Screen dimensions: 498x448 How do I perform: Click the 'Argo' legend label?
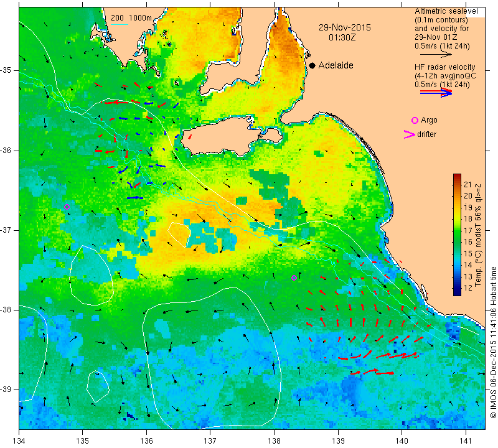click(x=429, y=120)
